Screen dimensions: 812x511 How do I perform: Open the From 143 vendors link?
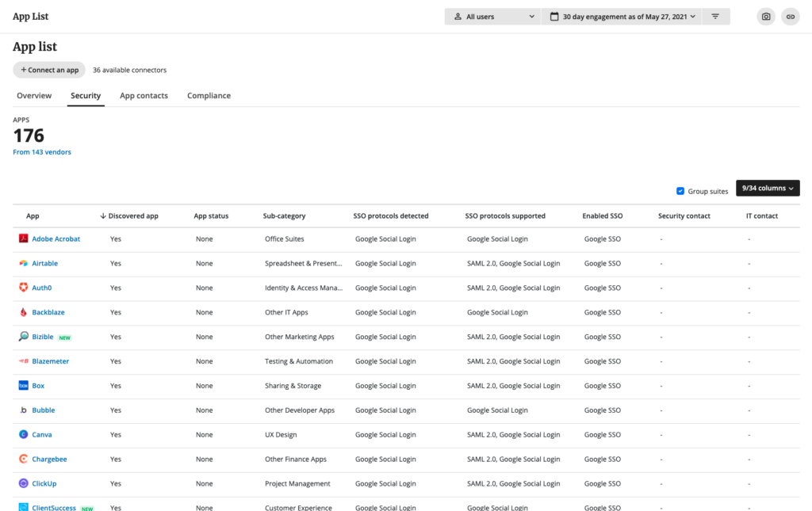coord(42,152)
